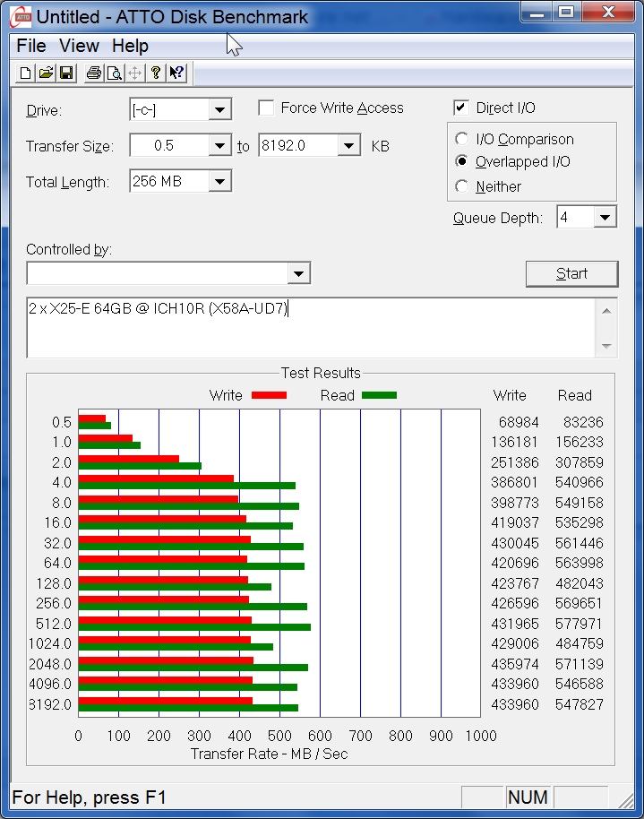Close the ATTO Disk Benchmark window

(608, 12)
